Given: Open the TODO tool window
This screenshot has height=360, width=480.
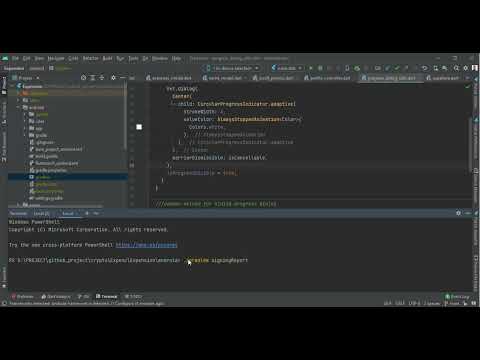Looking at the screenshot, I should (133, 296).
